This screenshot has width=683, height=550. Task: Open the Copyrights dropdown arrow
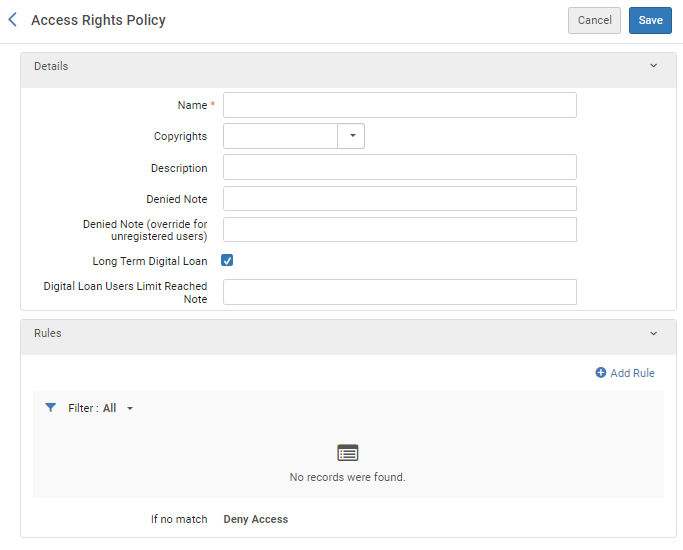tap(352, 136)
